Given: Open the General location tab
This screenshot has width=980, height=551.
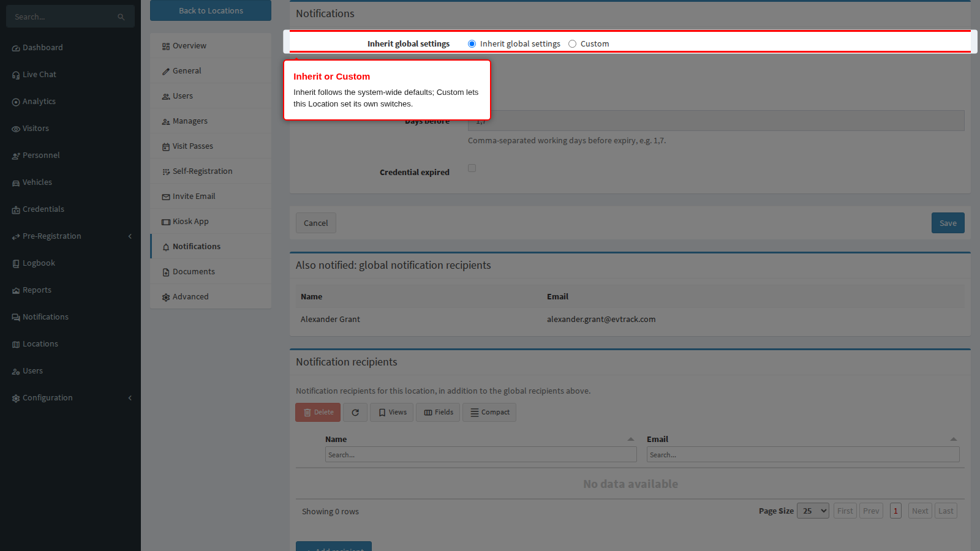Looking at the screenshot, I should tap(211, 71).
